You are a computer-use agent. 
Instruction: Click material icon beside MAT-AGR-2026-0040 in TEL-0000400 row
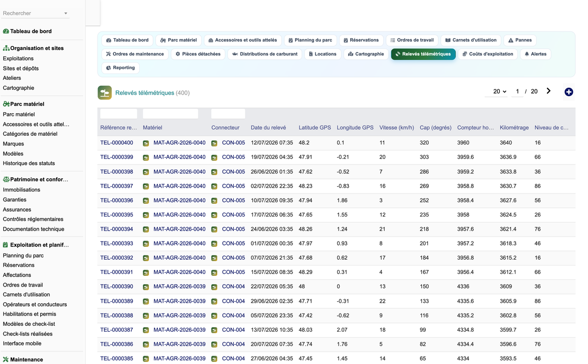(146, 143)
